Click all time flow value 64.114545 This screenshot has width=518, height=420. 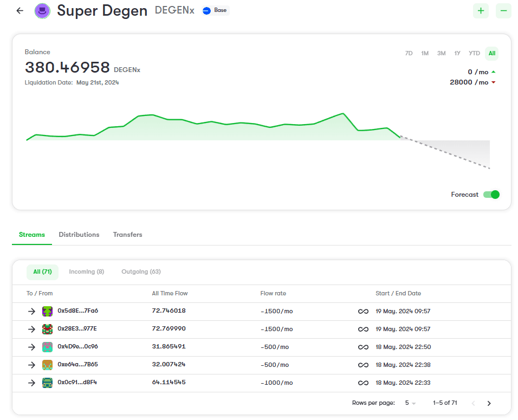tap(169, 382)
